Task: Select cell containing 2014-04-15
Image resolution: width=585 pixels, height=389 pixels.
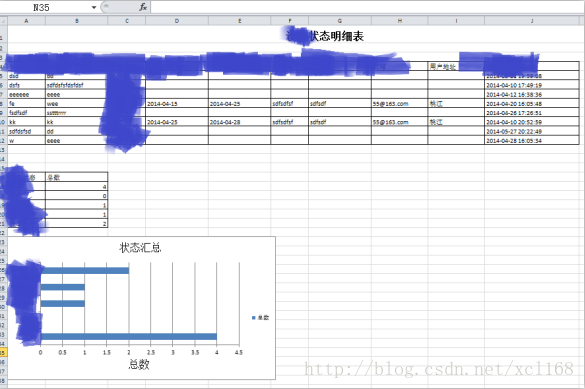Action: point(177,104)
